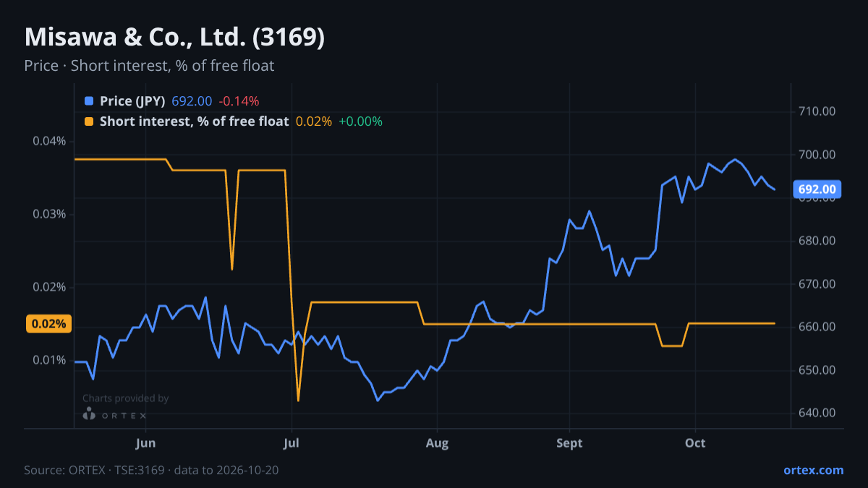Click the 640.00 right axis label
This screenshot has height=488, width=868.
817,413
